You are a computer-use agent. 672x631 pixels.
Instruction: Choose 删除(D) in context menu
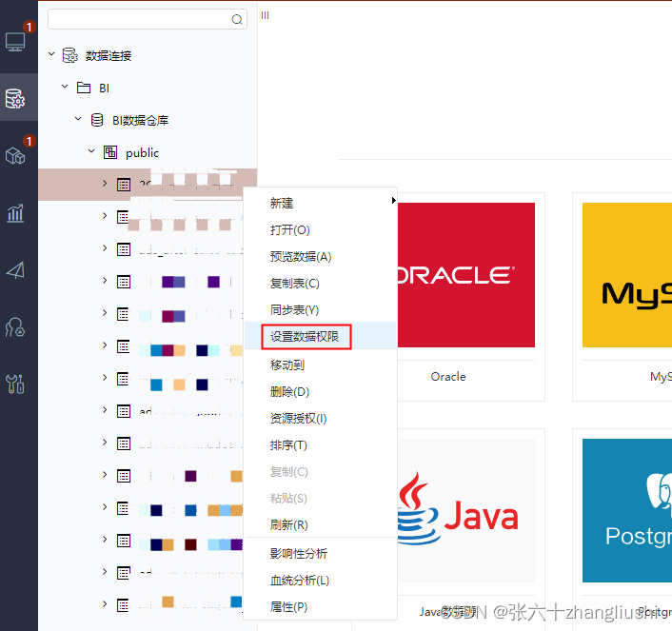(320, 391)
